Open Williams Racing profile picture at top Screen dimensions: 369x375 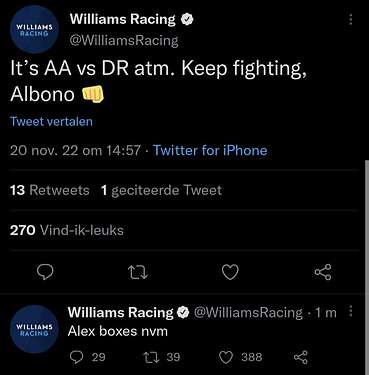tap(34, 29)
